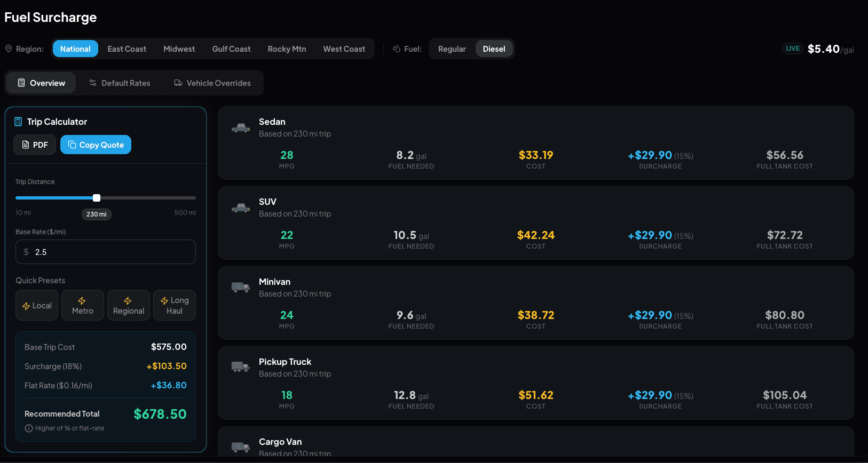Viewport: 868px width, 463px height.
Task: Click the Sedan cost $33.19
Action: pyautogui.click(x=536, y=155)
